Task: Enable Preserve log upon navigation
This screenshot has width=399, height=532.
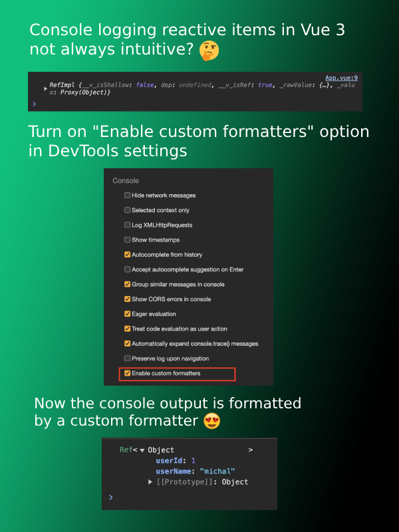Action: coord(127,358)
